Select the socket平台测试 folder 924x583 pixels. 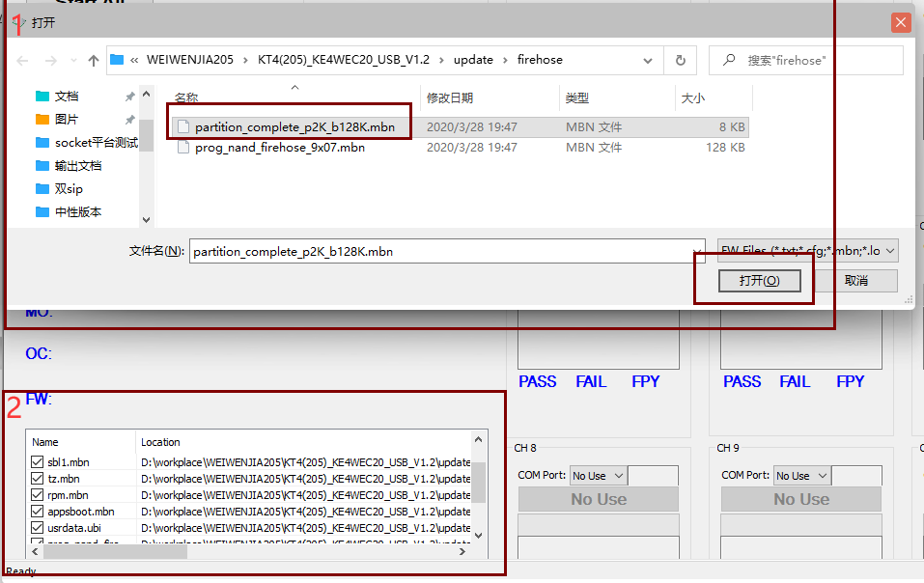[x=96, y=143]
